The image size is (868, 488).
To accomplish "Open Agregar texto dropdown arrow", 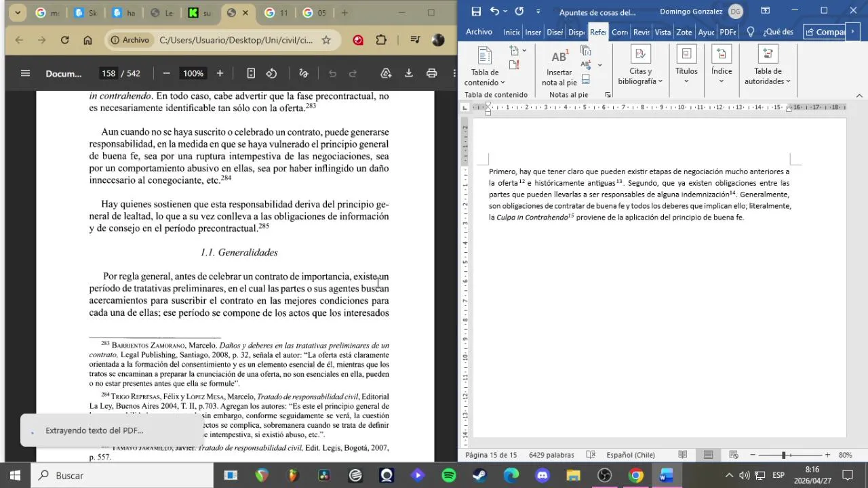I will tap(524, 51).
